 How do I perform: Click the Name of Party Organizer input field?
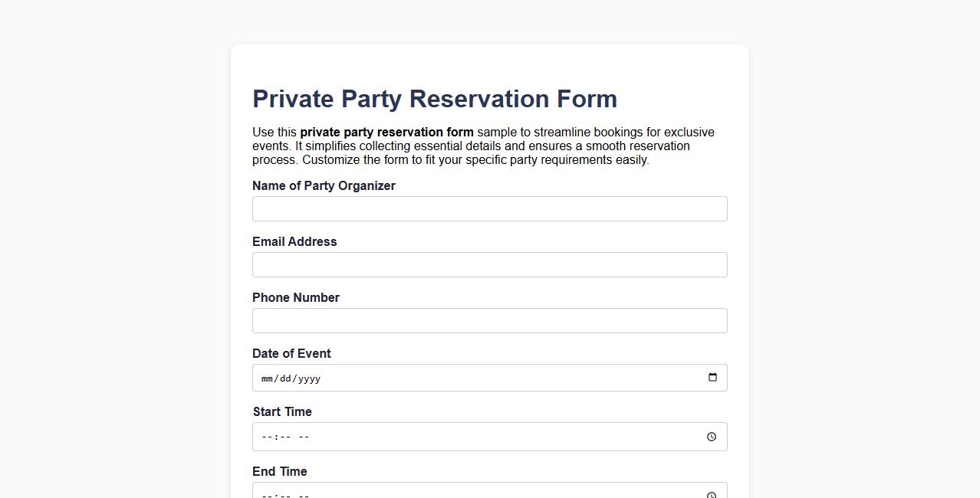point(489,208)
